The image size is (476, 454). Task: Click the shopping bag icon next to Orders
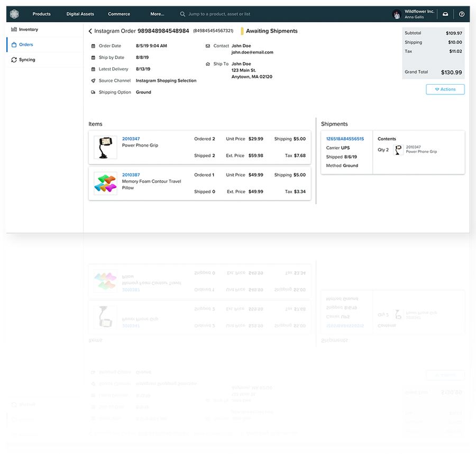pos(14,45)
